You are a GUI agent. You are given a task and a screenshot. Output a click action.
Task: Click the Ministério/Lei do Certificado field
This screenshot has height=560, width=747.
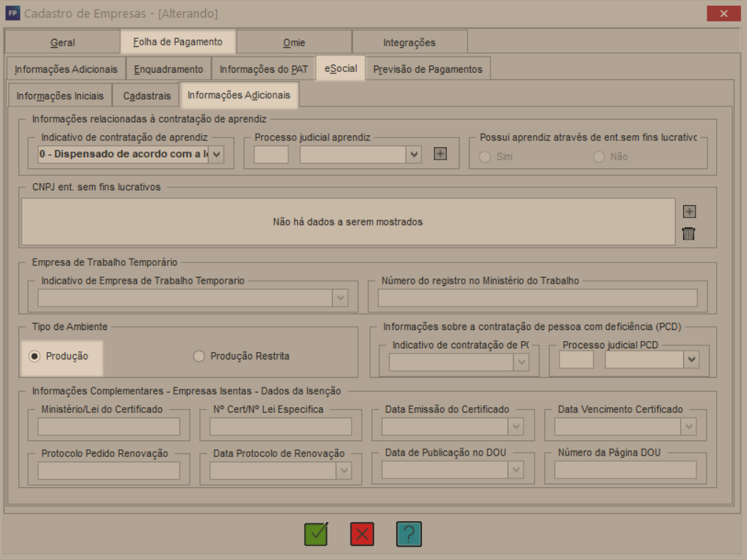109,427
